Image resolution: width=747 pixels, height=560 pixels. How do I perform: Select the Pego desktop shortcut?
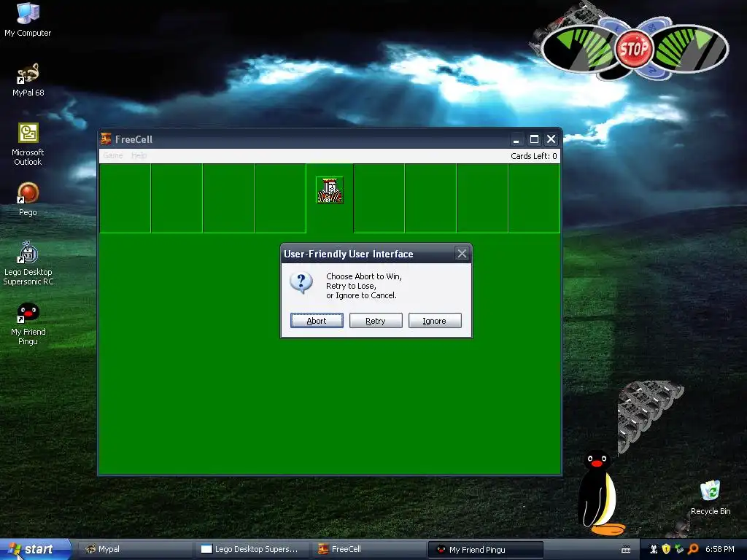click(28, 199)
